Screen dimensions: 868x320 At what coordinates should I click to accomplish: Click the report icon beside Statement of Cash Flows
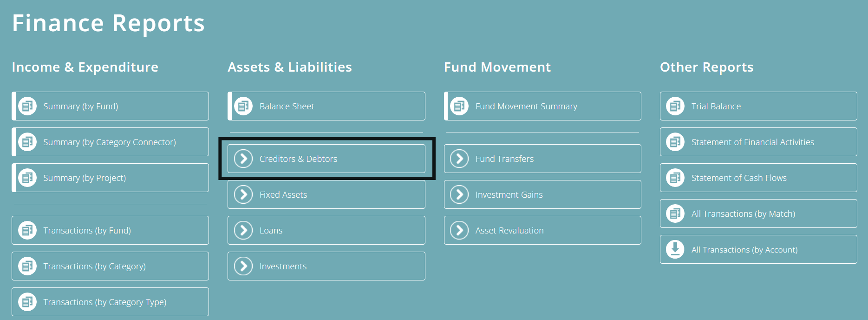click(674, 178)
